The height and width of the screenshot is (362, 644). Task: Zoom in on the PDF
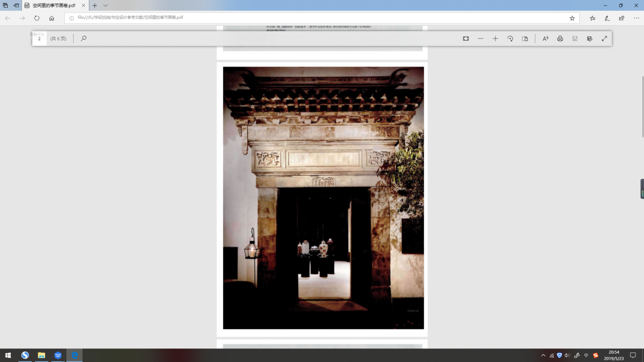click(495, 39)
